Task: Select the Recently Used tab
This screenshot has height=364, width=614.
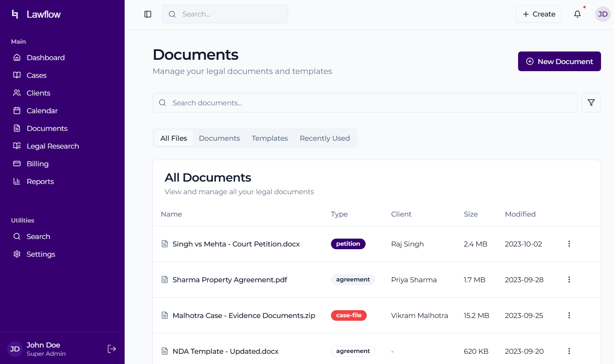Action: tap(324, 138)
